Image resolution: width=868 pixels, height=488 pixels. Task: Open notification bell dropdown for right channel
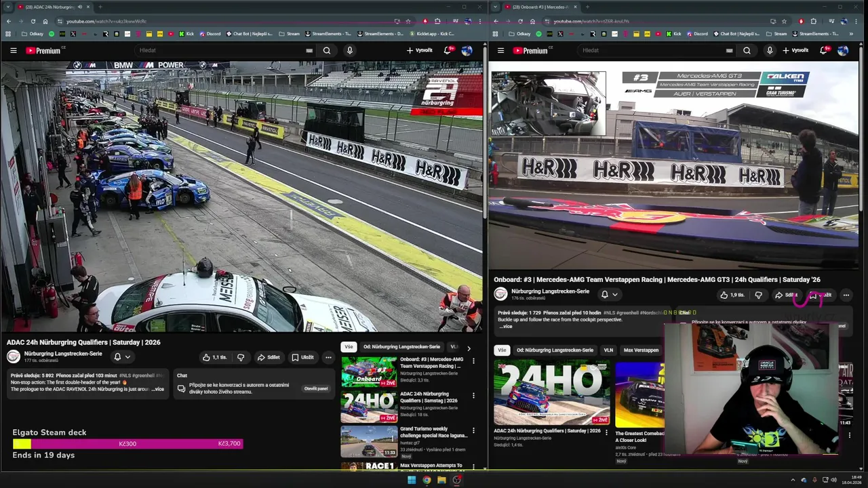[610, 294]
